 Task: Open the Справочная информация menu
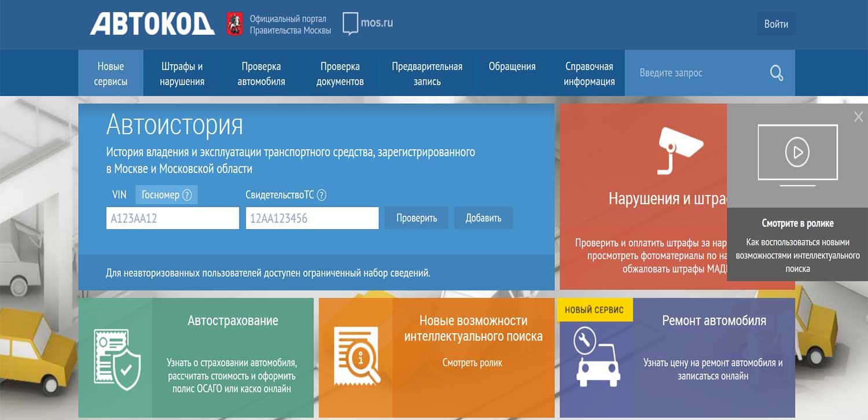coord(589,73)
